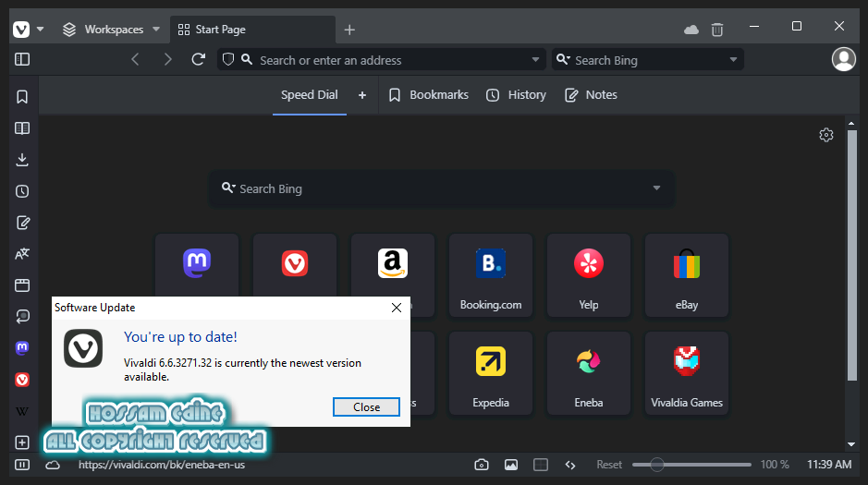Open the Booking.com speed dial tile
Screen dimensions: 868x485
[491, 275]
